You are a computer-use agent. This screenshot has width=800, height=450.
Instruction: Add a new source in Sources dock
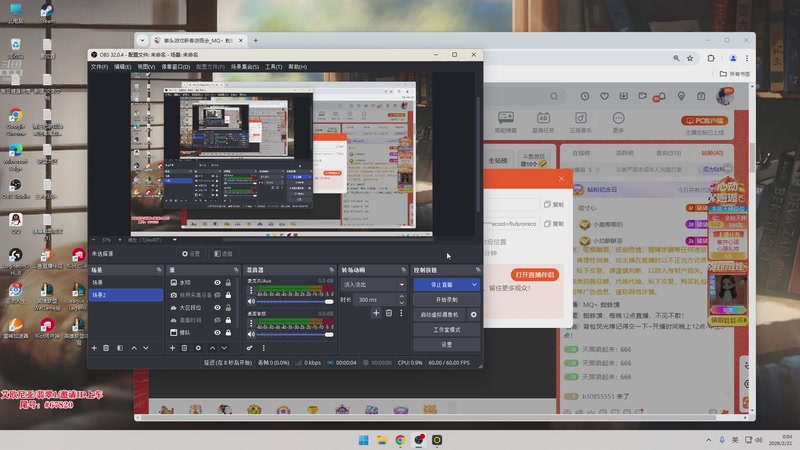[172, 348]
